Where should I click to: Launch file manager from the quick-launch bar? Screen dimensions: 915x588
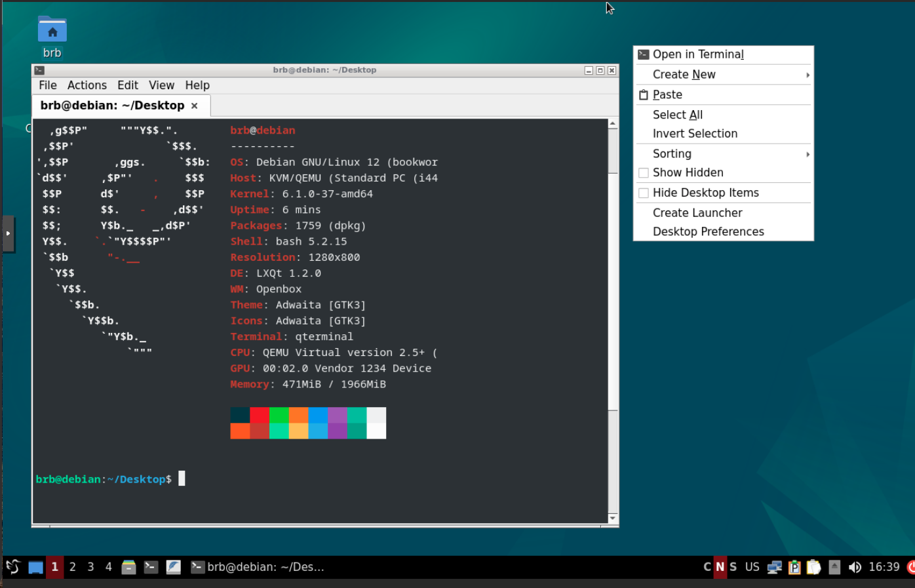coord(129,567)
